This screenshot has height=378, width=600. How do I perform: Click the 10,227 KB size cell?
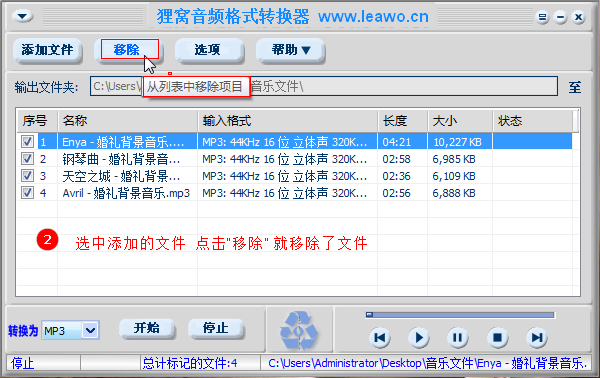457,142
